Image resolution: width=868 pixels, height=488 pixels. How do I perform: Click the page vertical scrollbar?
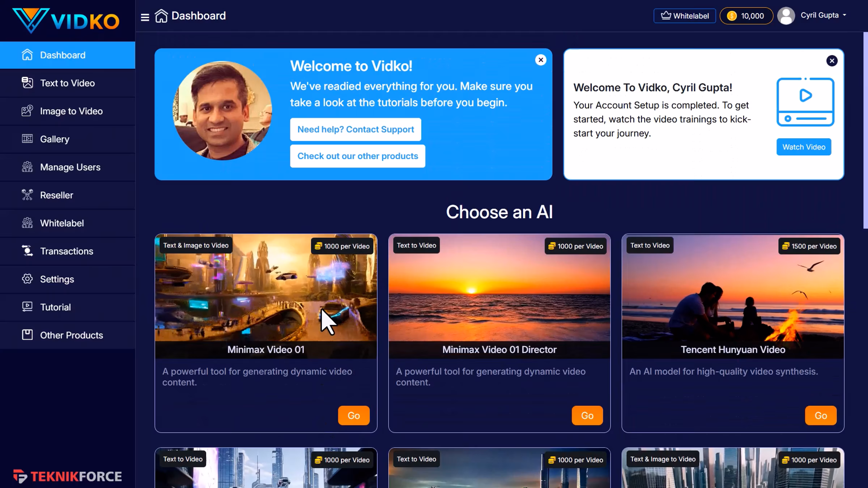coord(865,130)
